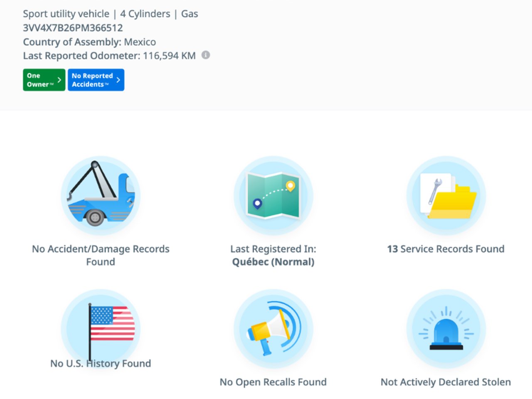
Task: Expand chevron on No Reported Accidents badge
Action: [x=118, y=80]
